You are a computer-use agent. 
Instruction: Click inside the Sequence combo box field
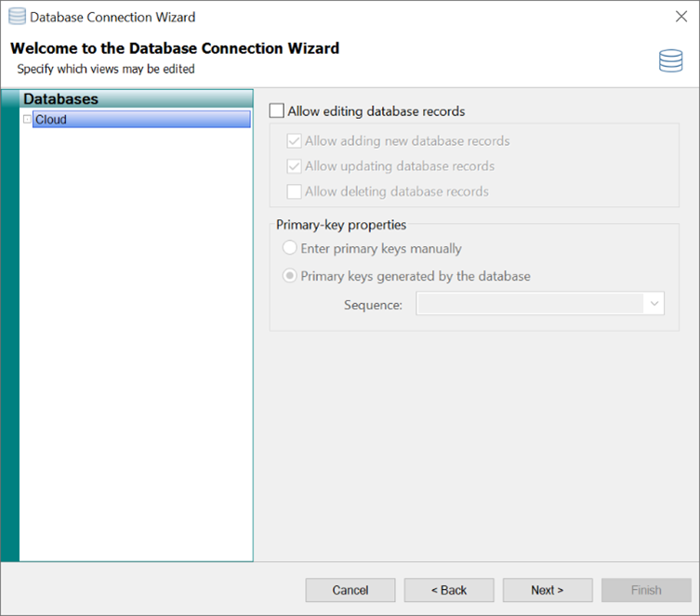coord(530,304)
